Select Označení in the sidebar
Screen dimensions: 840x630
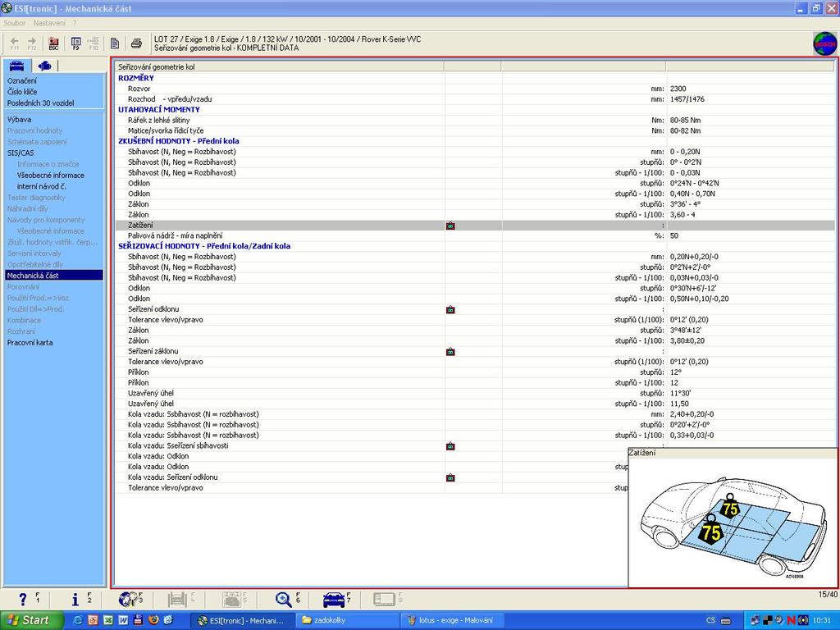pyautogui.click(x=22, y=80)
